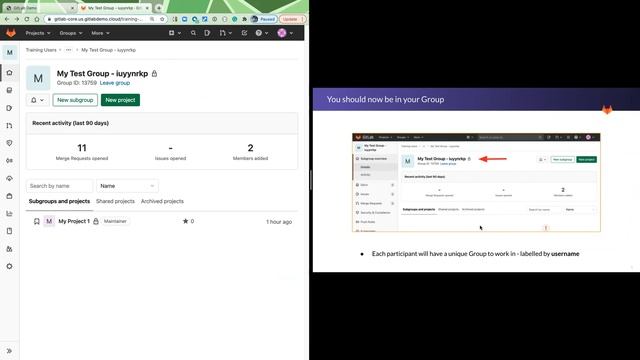Open To-Do list icon in top navbar
Image resolution: width=640 pixels, height=360 pixels.
[244, 33]
